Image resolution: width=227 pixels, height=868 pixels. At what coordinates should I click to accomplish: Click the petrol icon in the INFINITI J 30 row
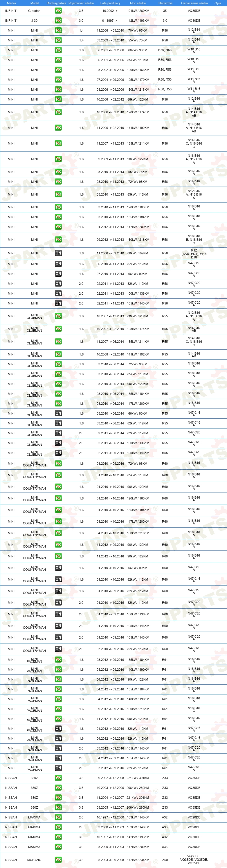tap(58, 21)
